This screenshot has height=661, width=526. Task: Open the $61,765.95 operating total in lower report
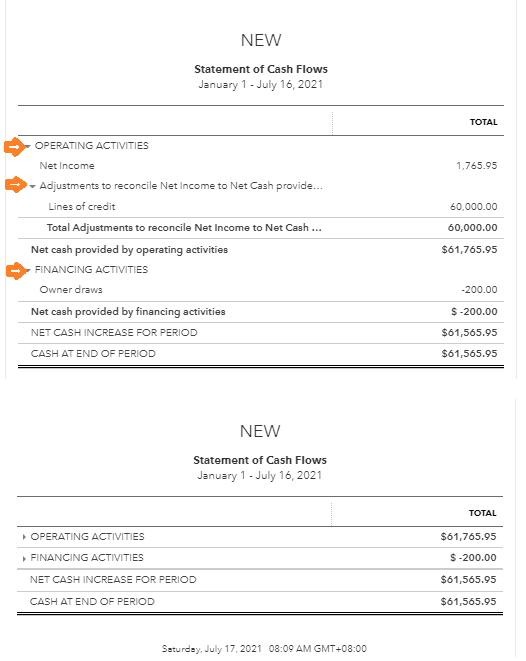tap(468, 537)
